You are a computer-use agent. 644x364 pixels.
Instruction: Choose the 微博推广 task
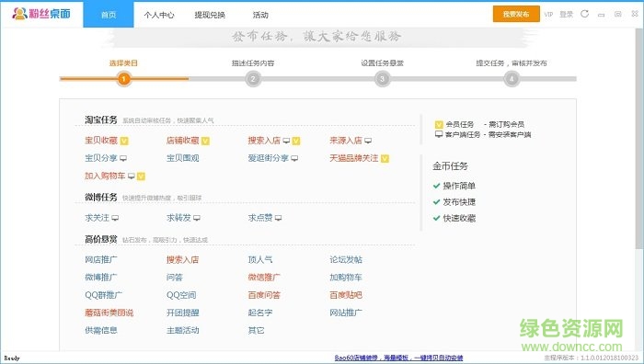click(101, 277)
